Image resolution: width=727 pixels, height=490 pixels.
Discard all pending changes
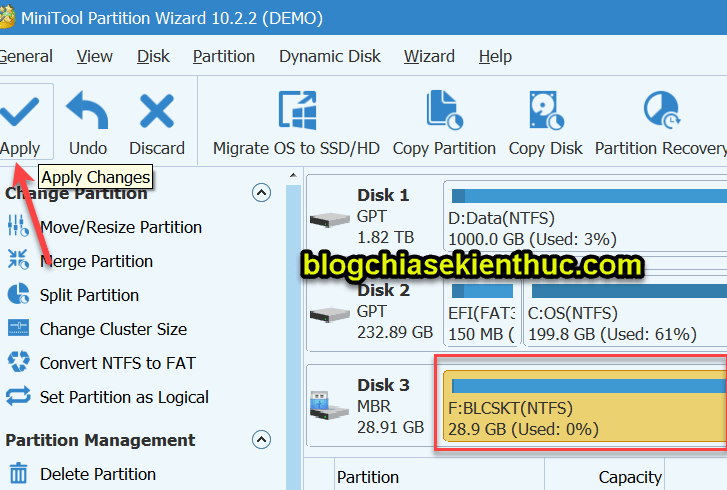(157, 124)
